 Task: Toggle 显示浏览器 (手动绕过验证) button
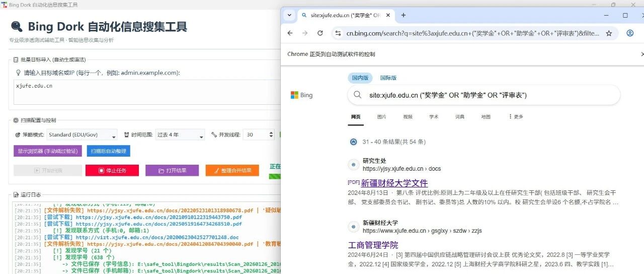[x=48, y=151]
